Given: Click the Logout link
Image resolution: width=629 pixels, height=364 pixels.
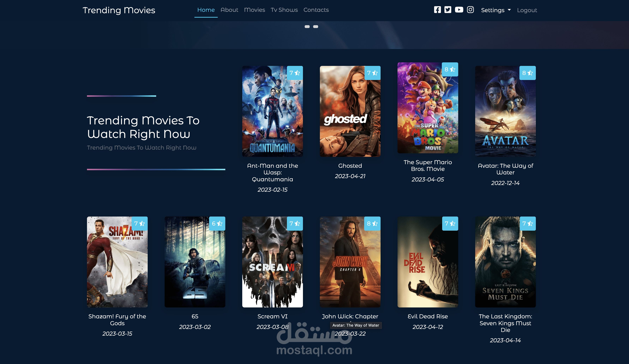Looking at the screenshot, I should tap(527, 10).
